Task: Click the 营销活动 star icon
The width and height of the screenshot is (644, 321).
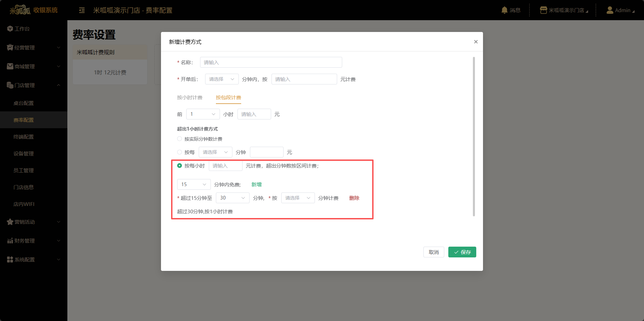Action: point(10,222)
